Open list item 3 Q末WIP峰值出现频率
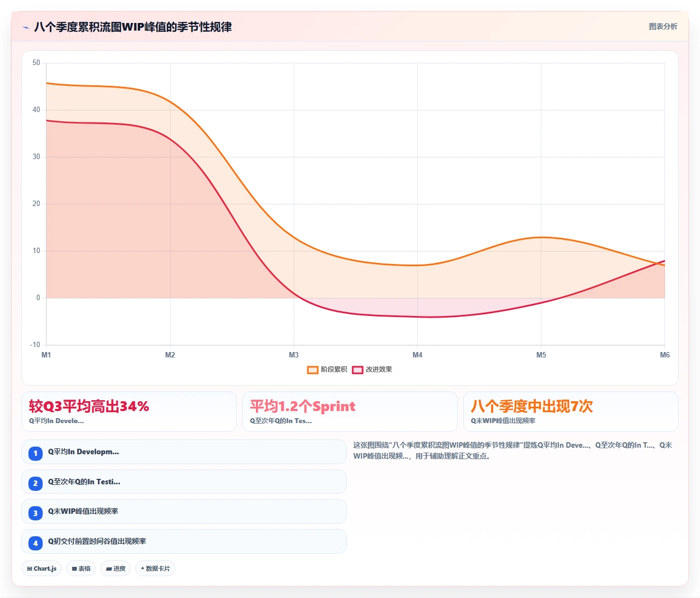Viewport: 700px width, 598px height. point(184,512)
